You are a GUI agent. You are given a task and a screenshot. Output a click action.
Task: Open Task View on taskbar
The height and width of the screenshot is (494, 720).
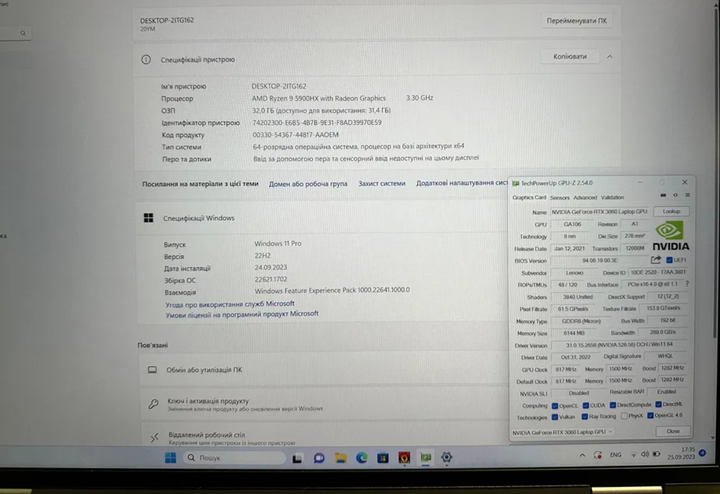(x=297, y=458)
